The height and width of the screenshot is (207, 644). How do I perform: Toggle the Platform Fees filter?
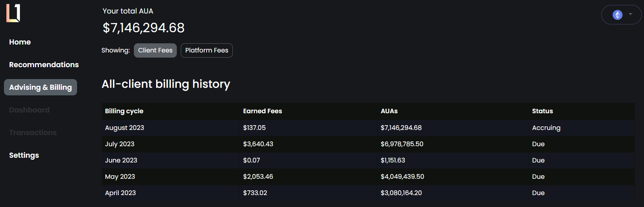207,50
